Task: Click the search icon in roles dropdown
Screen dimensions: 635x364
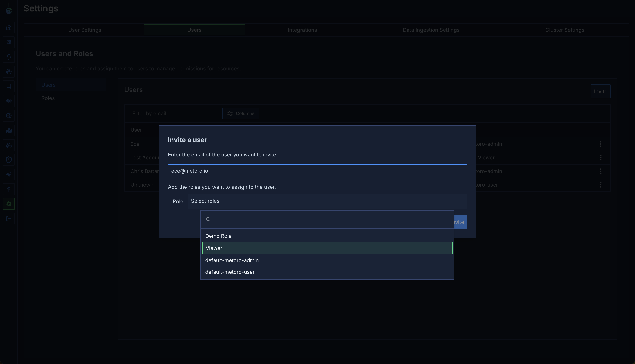Action: [x=208, y=219]
